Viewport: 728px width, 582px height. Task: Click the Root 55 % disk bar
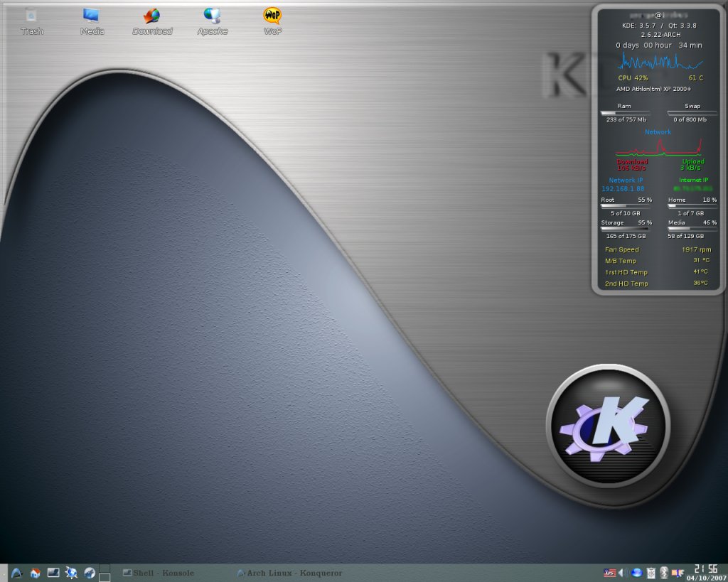[626, 205]
